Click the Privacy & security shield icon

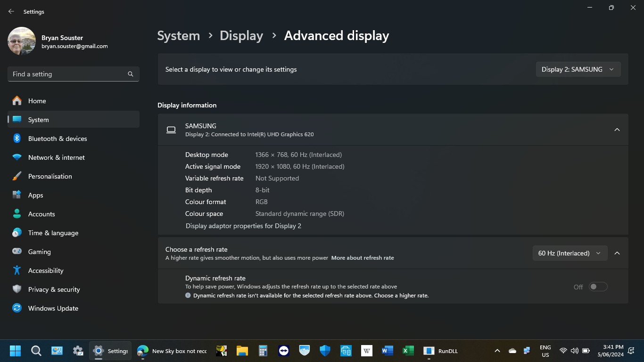click(x=17, y=289)
